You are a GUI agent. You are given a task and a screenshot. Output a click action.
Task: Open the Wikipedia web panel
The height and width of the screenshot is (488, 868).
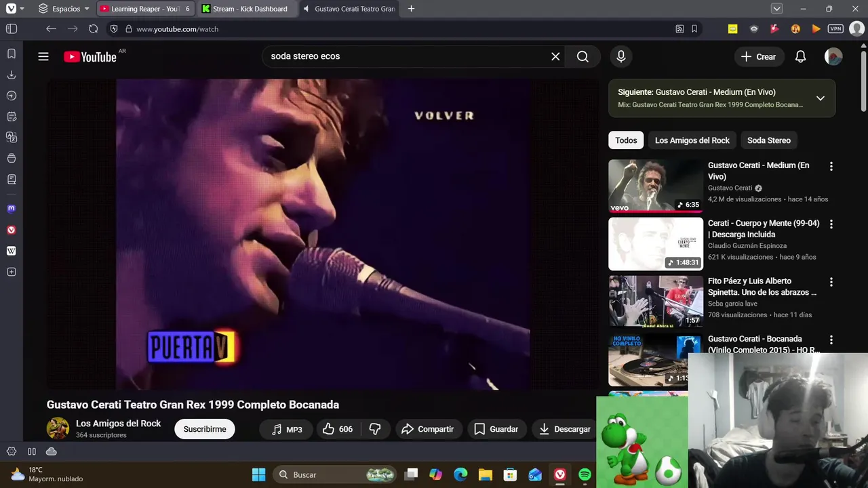[12, 251]
